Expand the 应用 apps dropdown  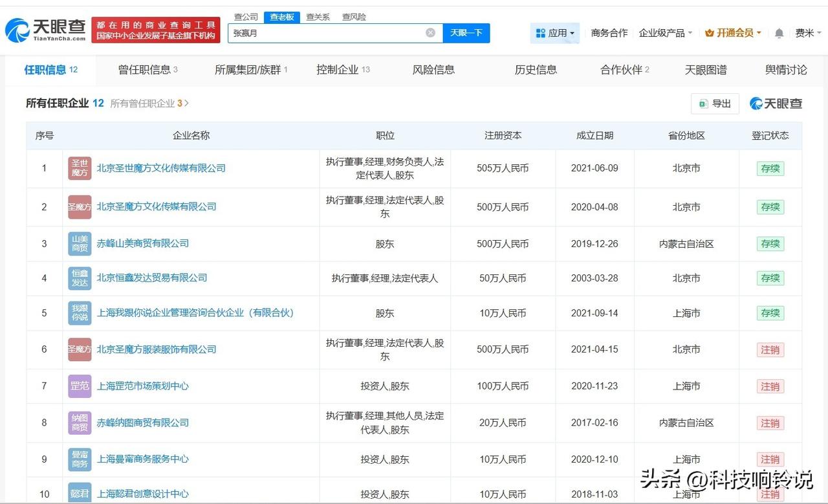(x=555, y=33)
